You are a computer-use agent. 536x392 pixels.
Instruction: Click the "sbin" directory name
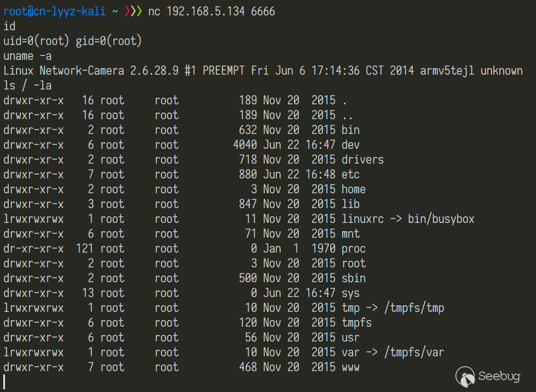coord(354,278)
